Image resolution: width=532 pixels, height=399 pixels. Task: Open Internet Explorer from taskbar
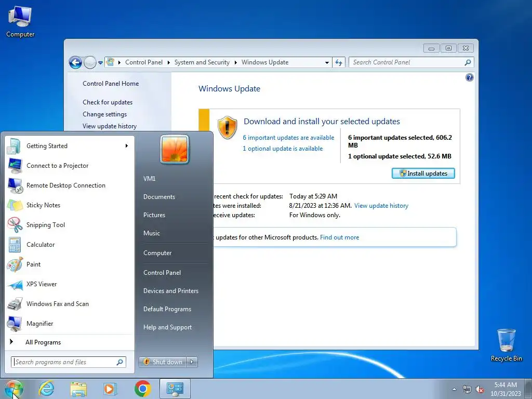coord(46,389)
